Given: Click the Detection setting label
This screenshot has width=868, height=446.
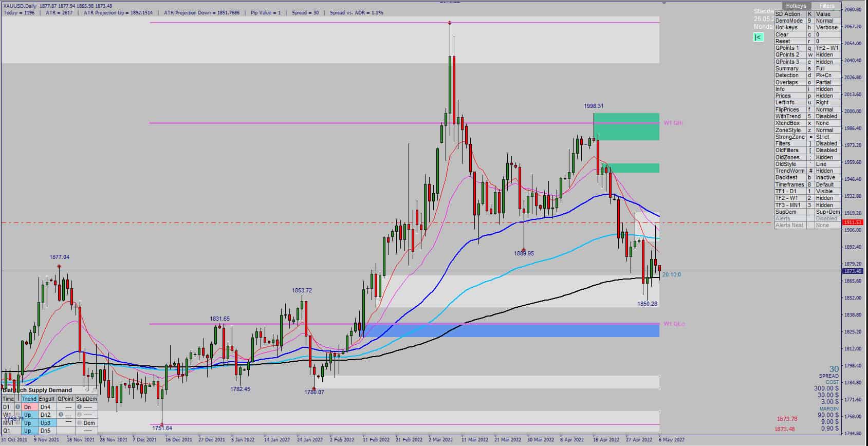Looking at the screenshot, I should click(787, 75).
